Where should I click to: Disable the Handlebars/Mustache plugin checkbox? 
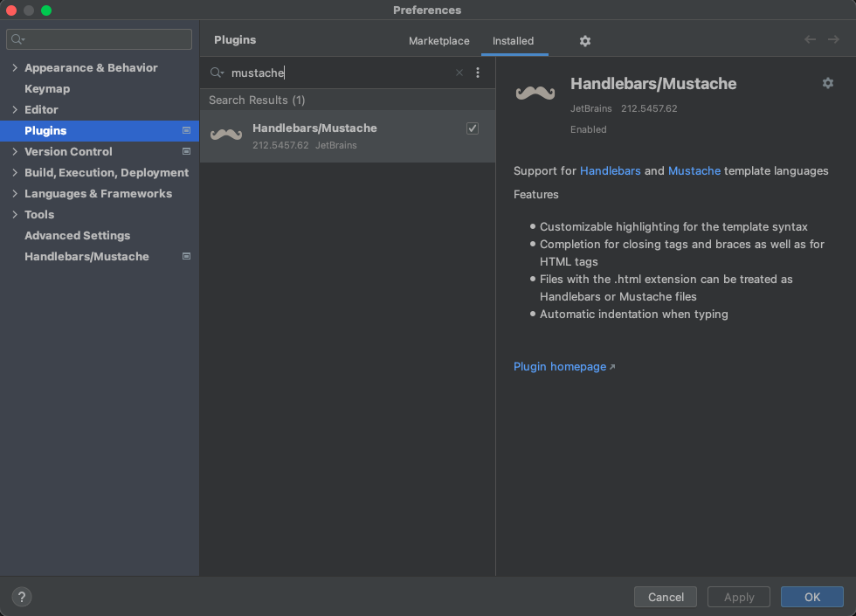click(473, 128)
